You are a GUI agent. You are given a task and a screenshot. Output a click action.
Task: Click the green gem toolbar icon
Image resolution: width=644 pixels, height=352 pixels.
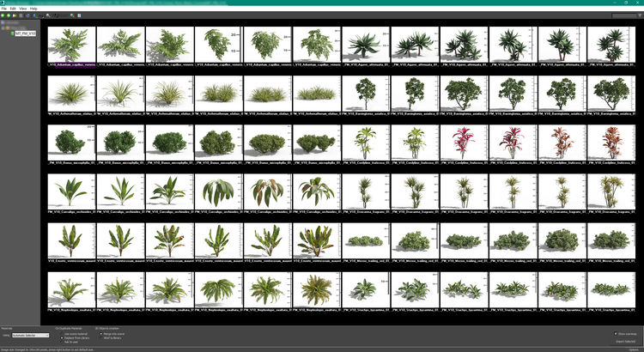(x=72, y=15)
